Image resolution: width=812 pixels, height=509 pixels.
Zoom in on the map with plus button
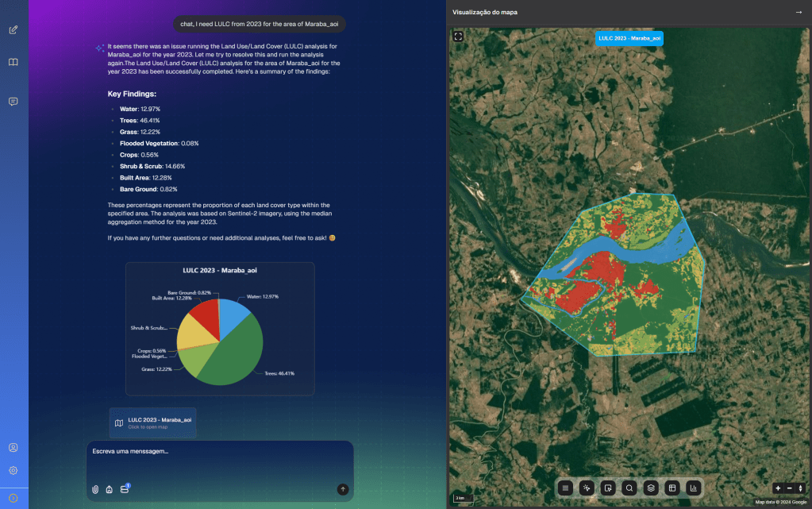coord(778,488)
